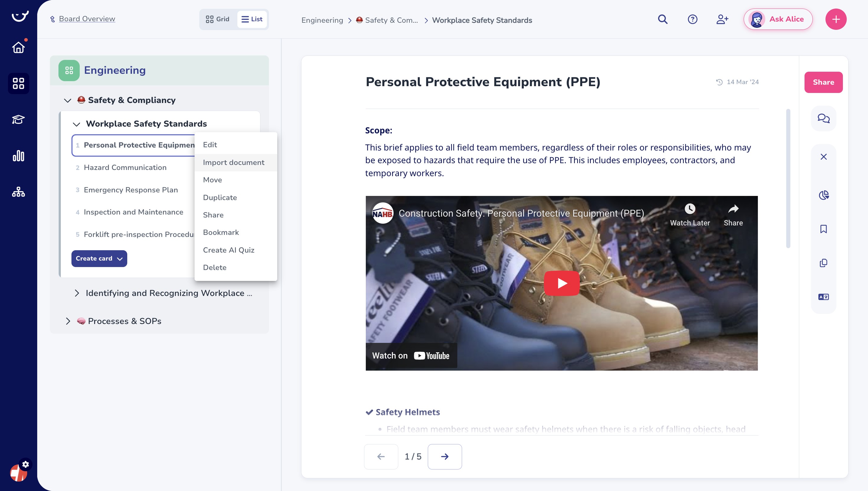
Task: Open the Home icon in the sidebar
Action: pos(18,48)
